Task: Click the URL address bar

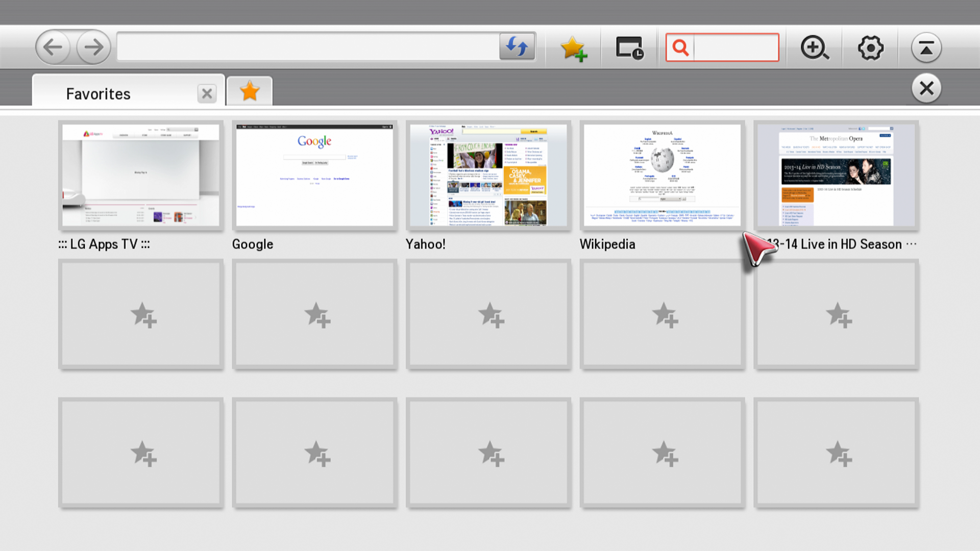Action: pos(308,47)
